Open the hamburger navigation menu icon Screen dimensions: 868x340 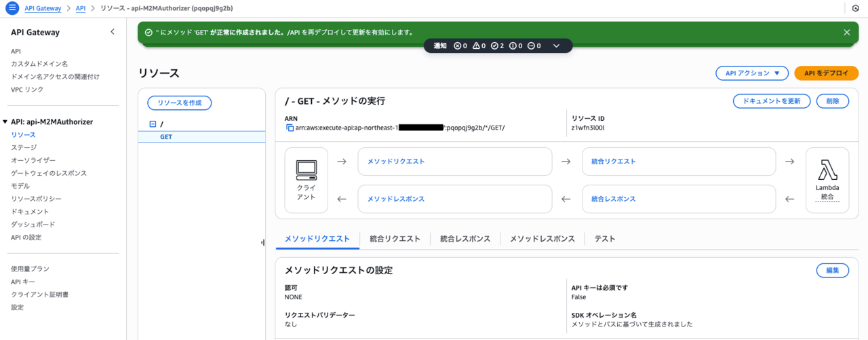pyautogui.click(x=12, y=8)
